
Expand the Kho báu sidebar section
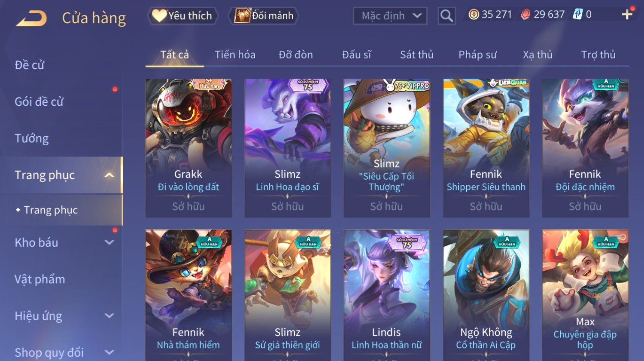(109, 242)
